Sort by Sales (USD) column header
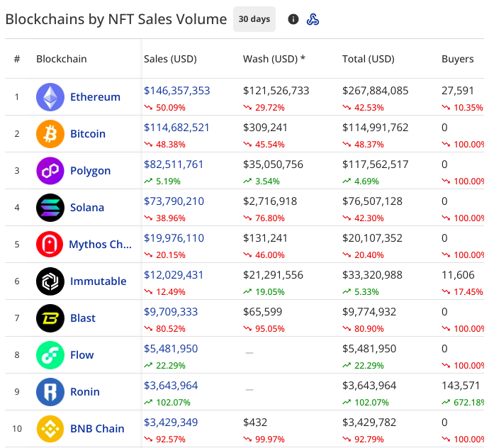 [x=170, y=59]
